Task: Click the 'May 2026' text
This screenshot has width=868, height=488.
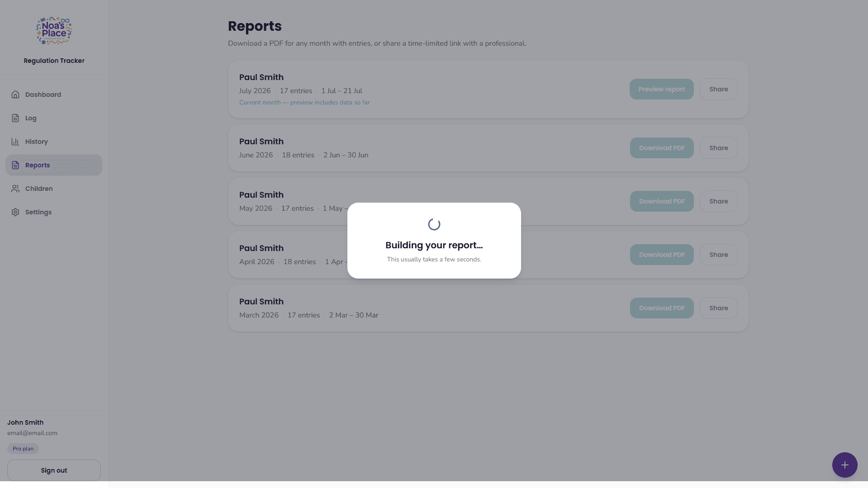Action: click(x=256, y=208)
